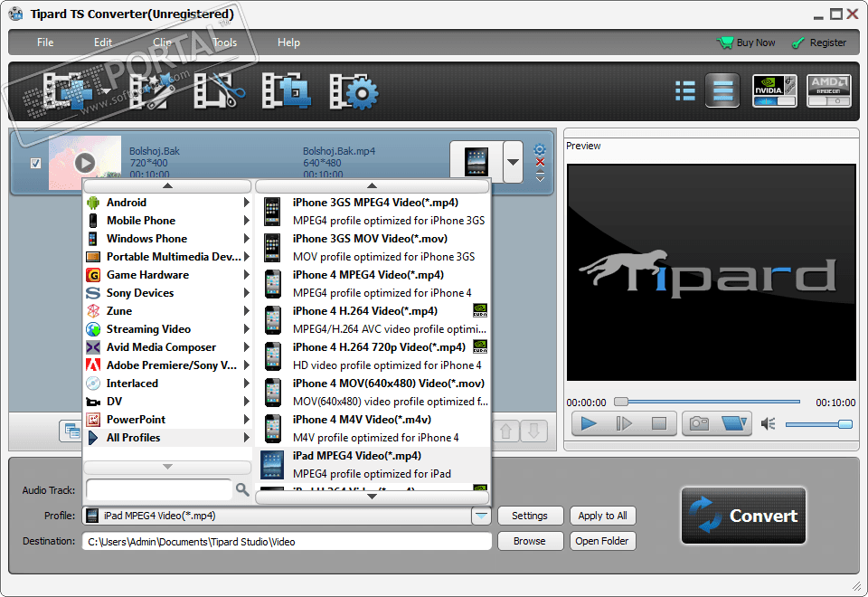Viewport: 868px width, 597px height.
Task: Open the Help menu
Action: tap(288, 43)
